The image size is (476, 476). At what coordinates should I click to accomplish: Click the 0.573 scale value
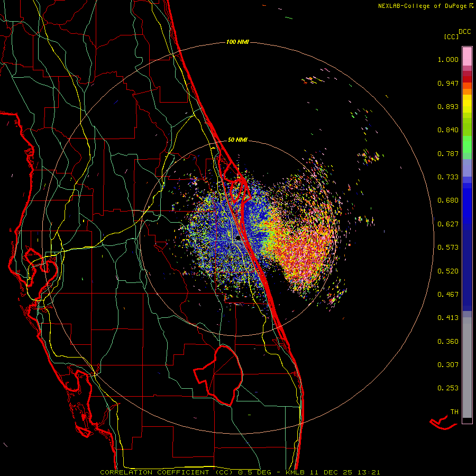tap(448, 248)
